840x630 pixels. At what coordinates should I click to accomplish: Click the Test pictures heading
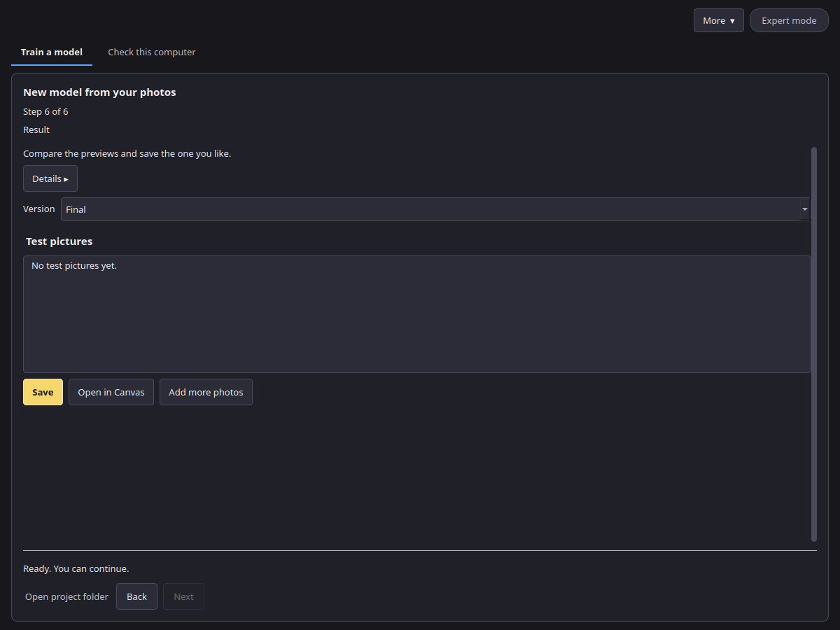click(59, 241)
